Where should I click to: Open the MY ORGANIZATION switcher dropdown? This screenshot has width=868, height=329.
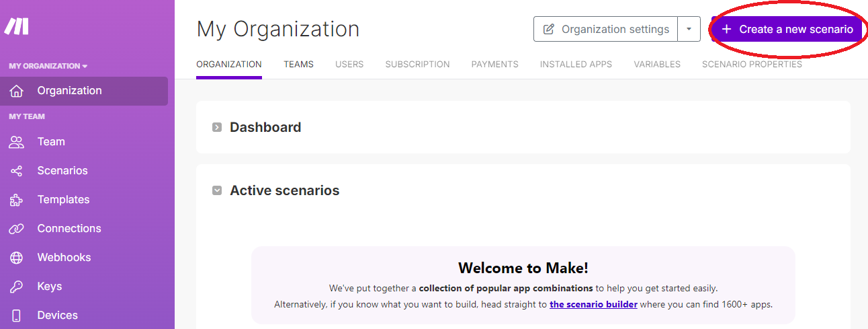pyautogui.click(x=48, y=66)
